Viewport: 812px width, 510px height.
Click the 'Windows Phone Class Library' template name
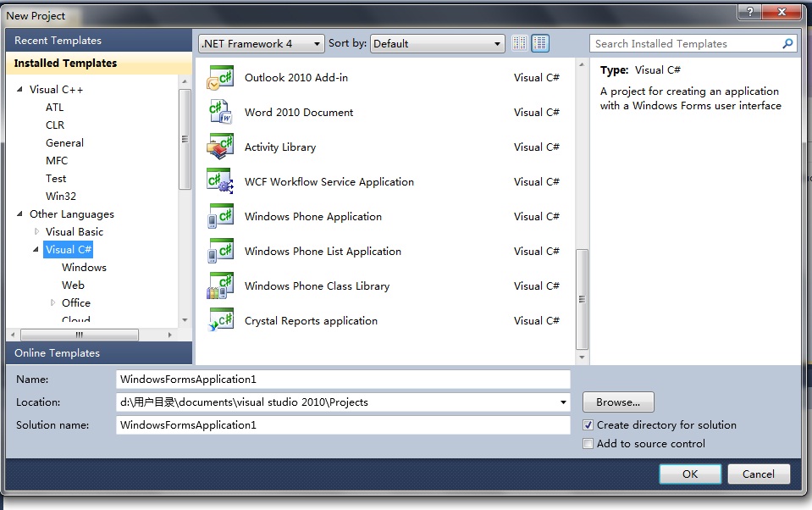click(317, 286)
